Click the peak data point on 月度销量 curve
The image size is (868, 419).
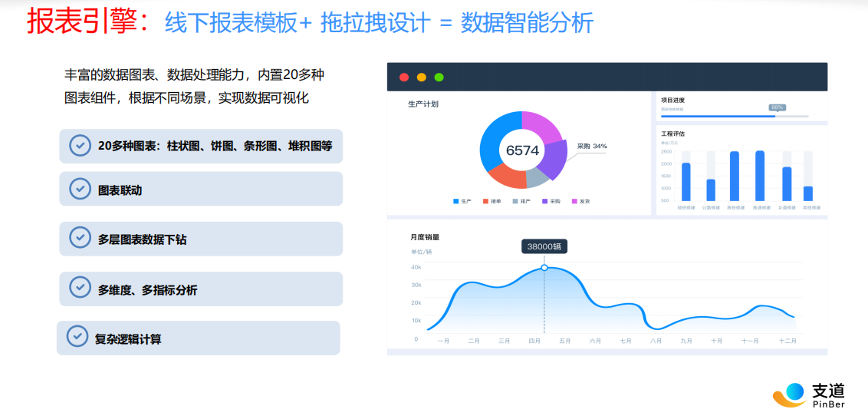[544, 268]
